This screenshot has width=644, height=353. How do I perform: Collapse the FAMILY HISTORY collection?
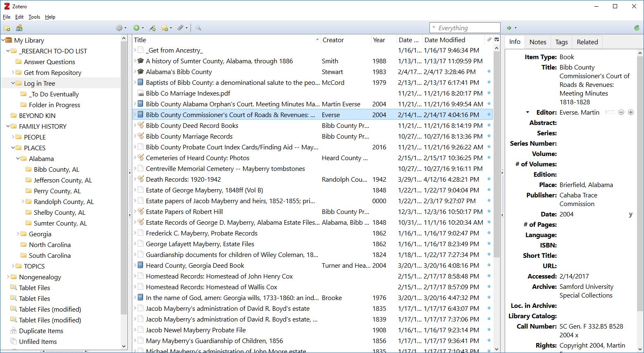pos(8,126)
